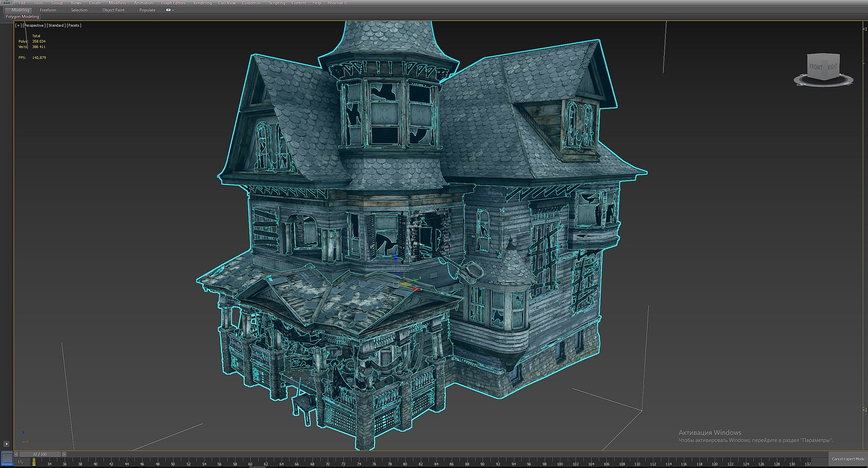Open the Content menu
The height and width of the screenshot is (468, 868).
(x=299, y=3)
